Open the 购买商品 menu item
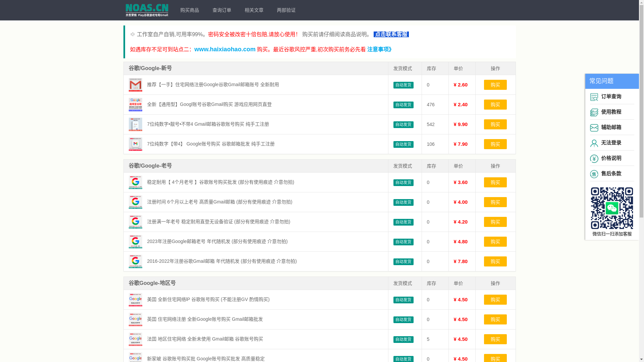The image size is (644, 362). (x=190, y=10)
